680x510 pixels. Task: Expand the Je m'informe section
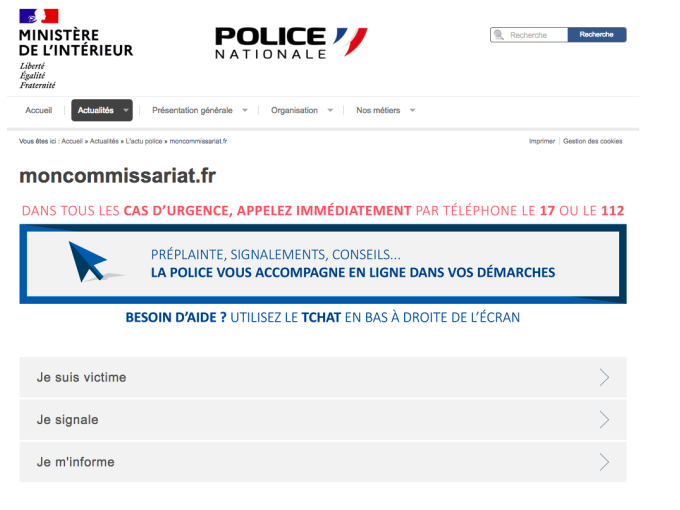(x=323, y=462)
